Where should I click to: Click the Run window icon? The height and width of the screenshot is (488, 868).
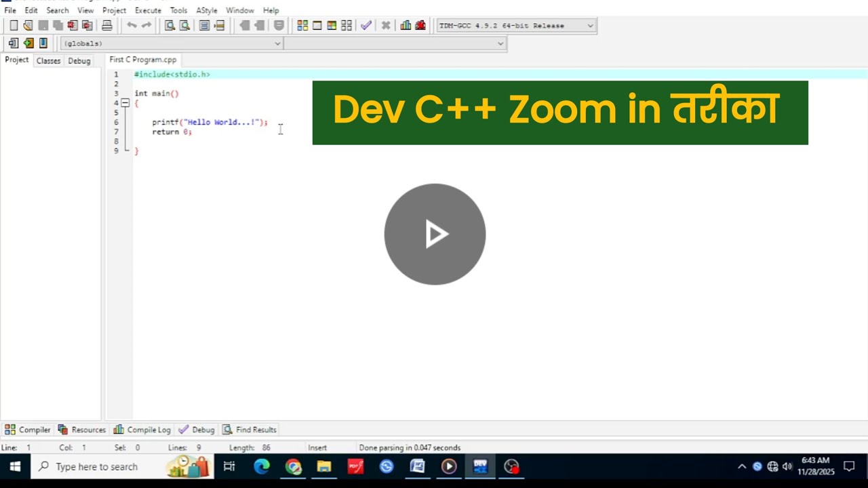pos(317,26)
